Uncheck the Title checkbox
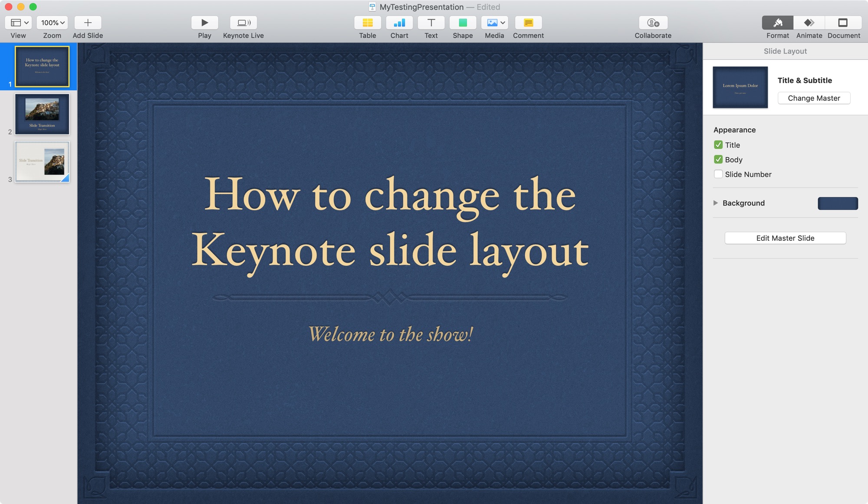868x504 pixels. 718,145
